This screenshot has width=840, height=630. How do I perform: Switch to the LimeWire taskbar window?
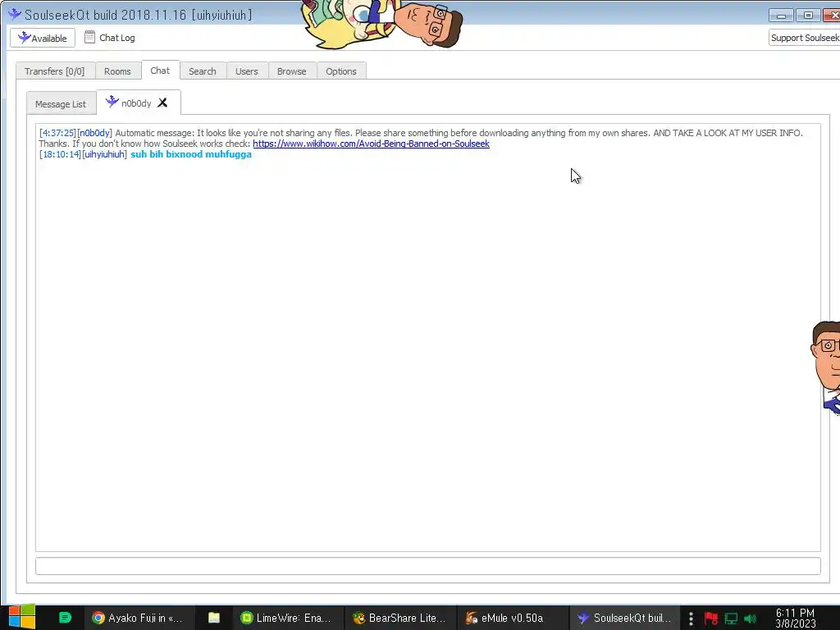click(x=287, y=618)
